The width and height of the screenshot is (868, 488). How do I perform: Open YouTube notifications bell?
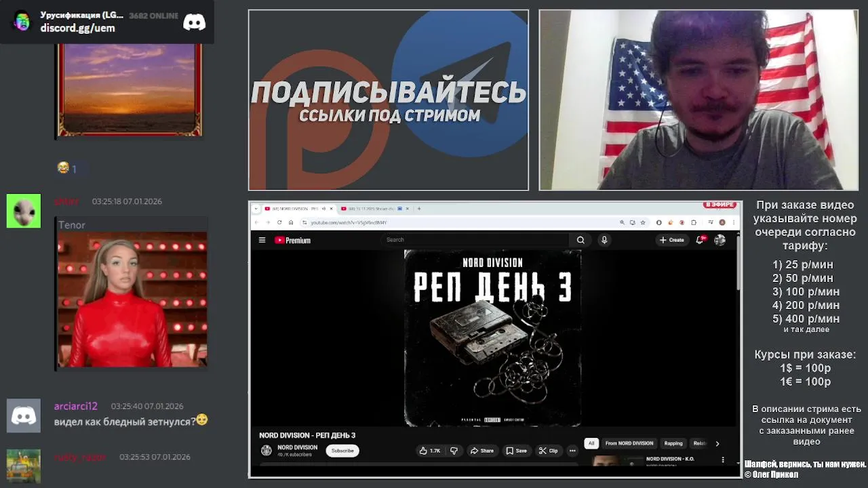pos(700,240)
